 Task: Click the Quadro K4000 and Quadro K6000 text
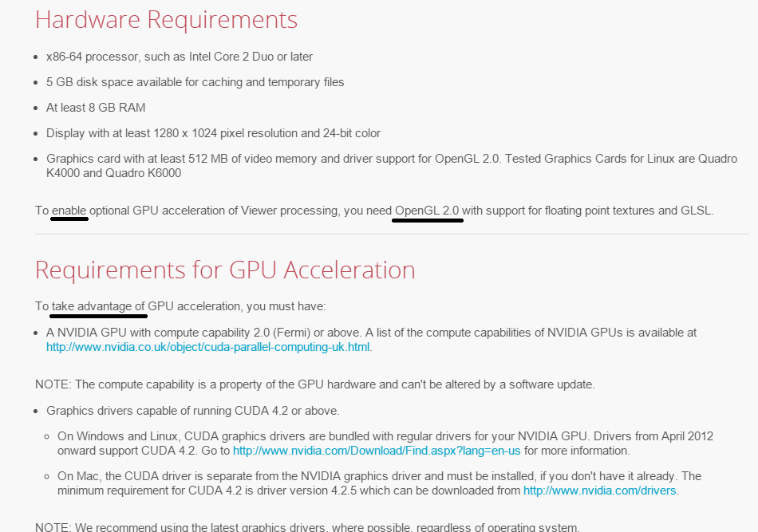tap(113, 173)
